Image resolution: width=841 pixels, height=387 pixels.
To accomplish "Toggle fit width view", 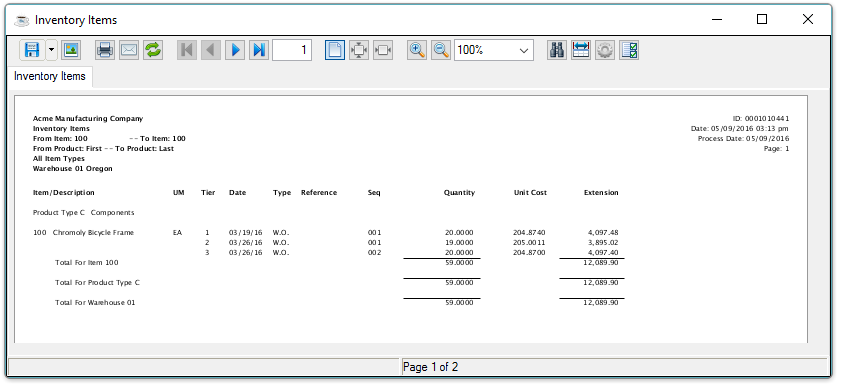I will click(383, 50).
